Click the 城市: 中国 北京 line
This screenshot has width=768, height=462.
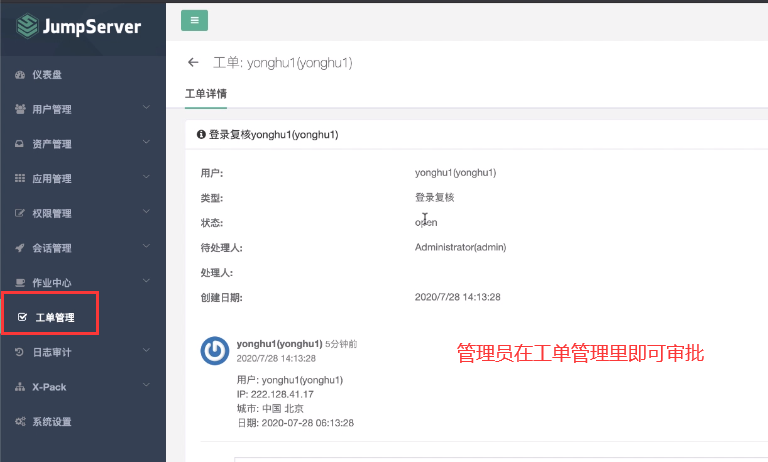[270, 409]
